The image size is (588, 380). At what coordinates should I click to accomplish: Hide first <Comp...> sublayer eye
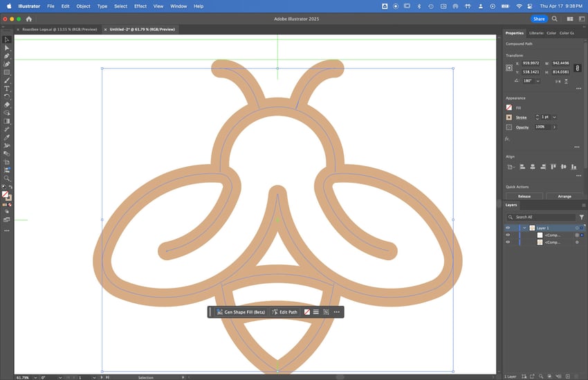508,235
